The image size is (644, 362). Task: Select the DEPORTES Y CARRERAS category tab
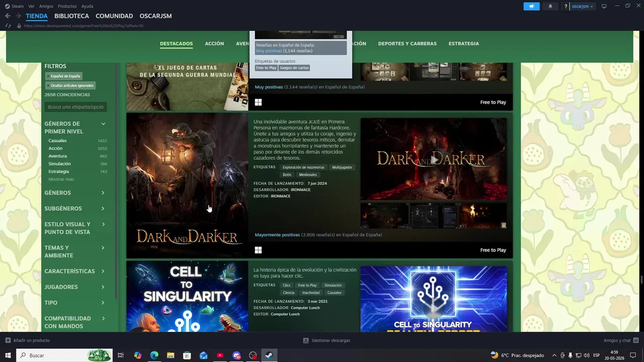pyautogui.click(x=407, y=44)
